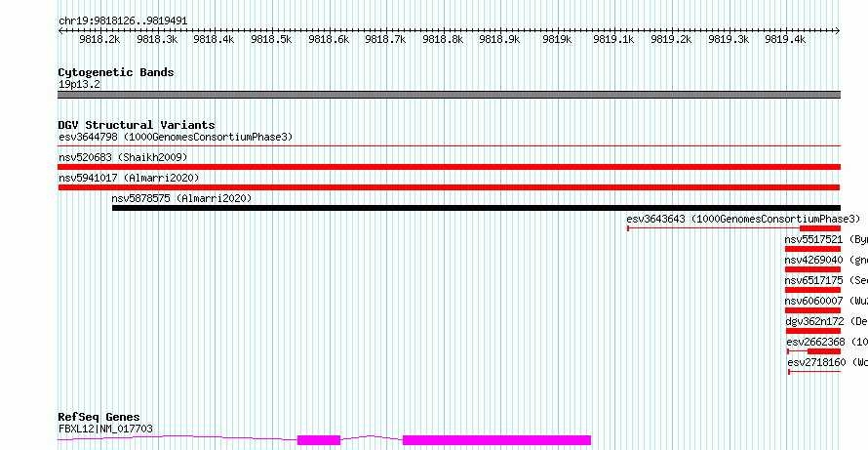Screen dimensions: 868x450
Task: Select the RefSeq Genes track title
Action: (x=99, y=417)
